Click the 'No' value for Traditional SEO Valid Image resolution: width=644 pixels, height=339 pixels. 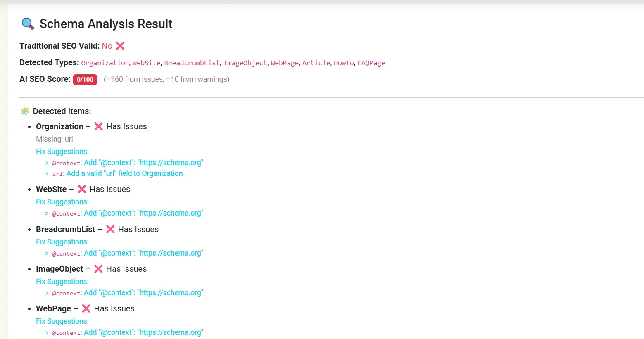pyautogui.click(x=107, y=46)
